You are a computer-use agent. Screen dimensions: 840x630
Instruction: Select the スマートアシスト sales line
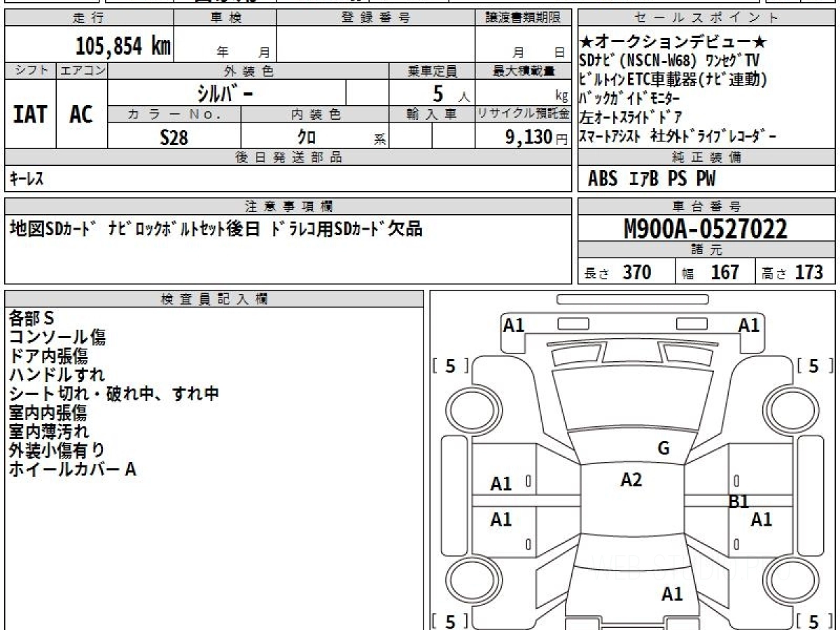click(678, 136)
